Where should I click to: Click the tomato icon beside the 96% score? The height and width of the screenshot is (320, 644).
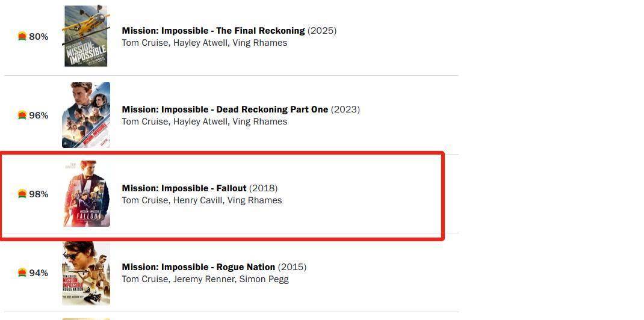tap(22, 115)
